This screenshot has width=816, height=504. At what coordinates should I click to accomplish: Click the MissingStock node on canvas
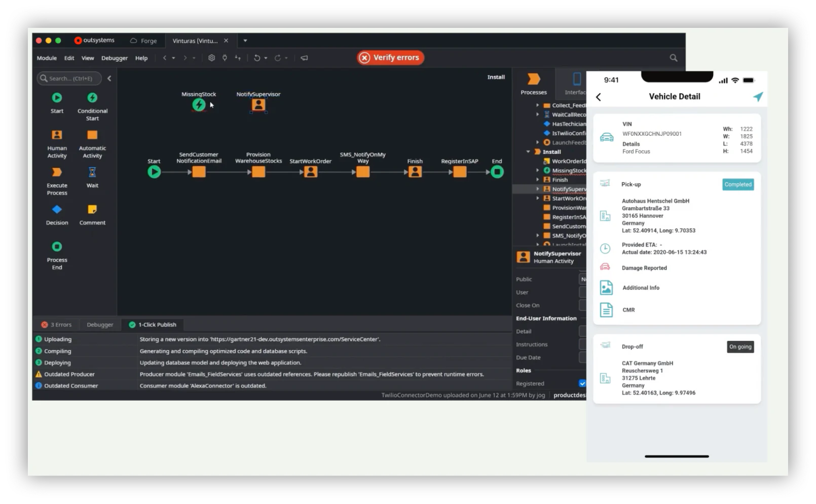(199, 105)
